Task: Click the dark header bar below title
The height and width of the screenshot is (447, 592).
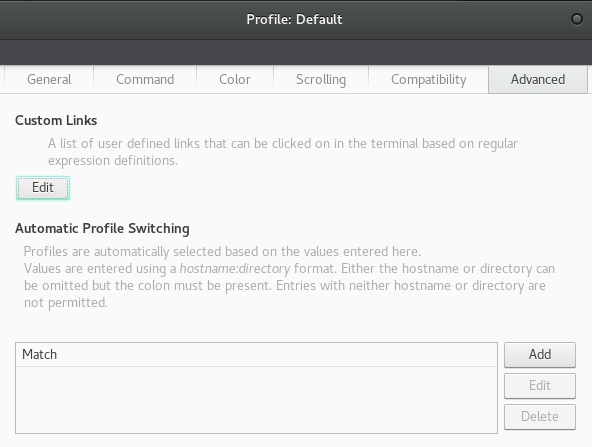Action: click(x=296, y=52)
